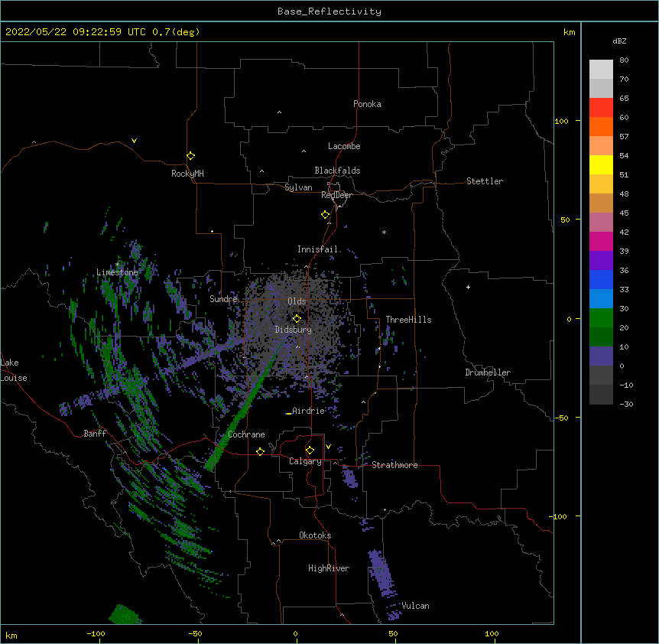Pick the royal blue 33-36 dBZ legend swatch

pos(601,279)
